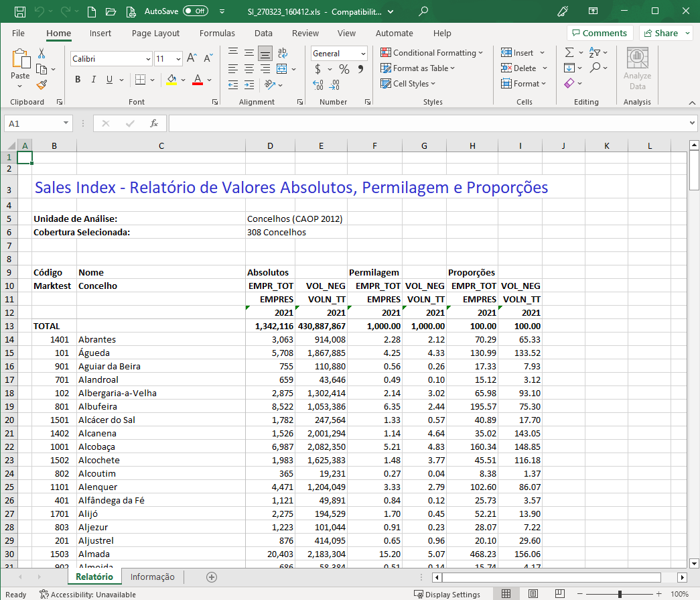Add a new sheet with plus icon
The height and width of the screenshot is (600, 700).
point(212,577)
